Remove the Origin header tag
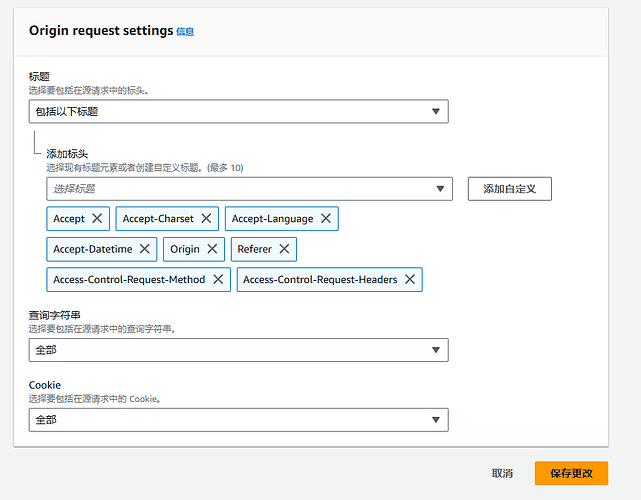641x500 pixels. pyautogui.click(x=212, y=249)
